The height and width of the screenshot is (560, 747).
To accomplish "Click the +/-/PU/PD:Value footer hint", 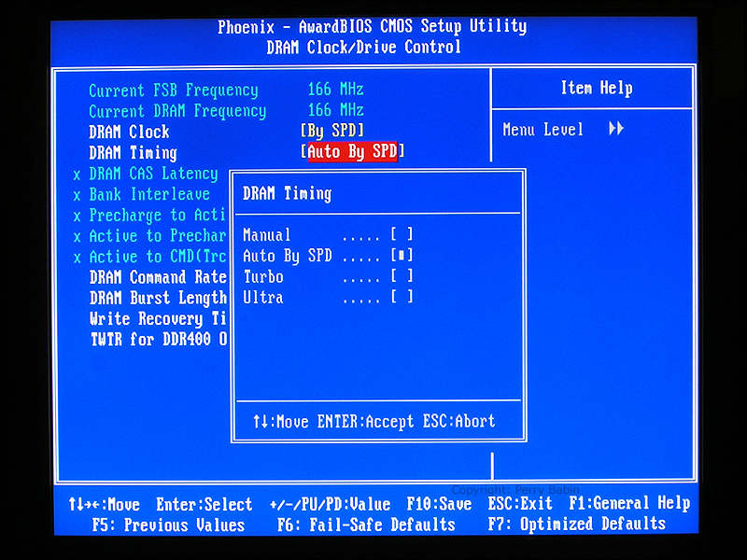I will pyautogui.click(x=330, y=504).
